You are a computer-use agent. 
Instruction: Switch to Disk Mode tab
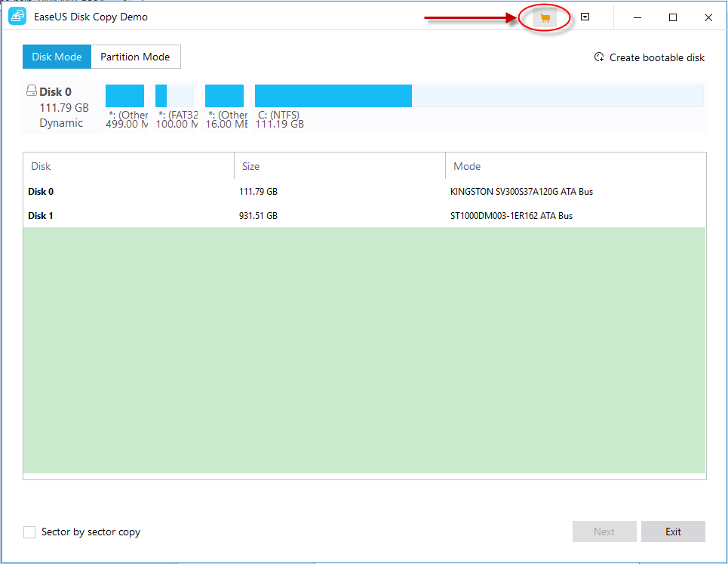pyautogui.click(x=57, y=57)
